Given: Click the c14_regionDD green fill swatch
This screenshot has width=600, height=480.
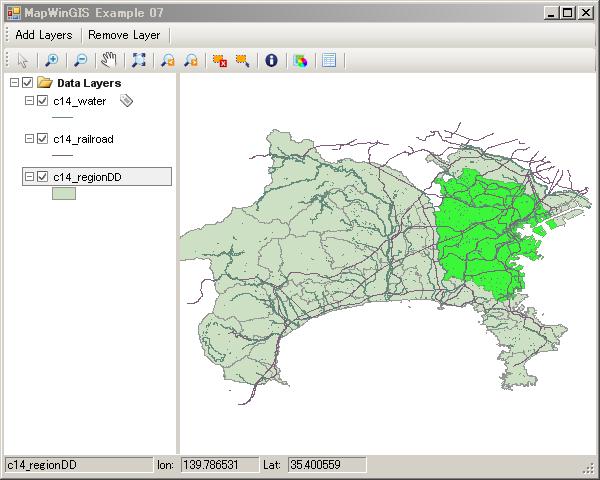Looking at the screenshot, I should [x=64, y=194].
